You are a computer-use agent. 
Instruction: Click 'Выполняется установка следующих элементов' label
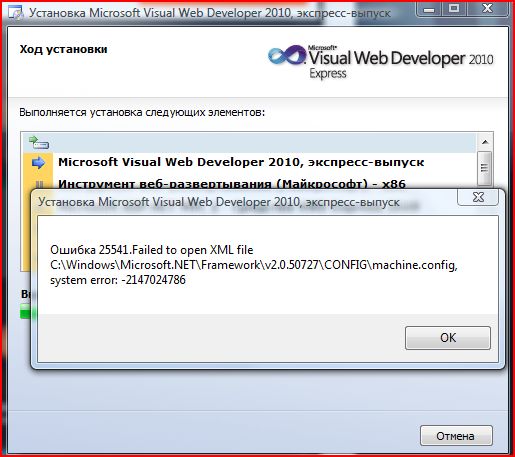pyautogui.click(x=142, y=112)
